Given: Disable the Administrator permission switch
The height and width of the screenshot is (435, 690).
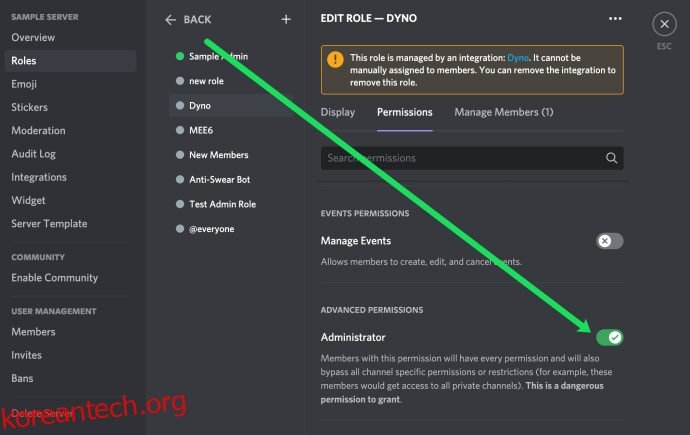Looking at the screenshot, I should (x=609, y=337).
